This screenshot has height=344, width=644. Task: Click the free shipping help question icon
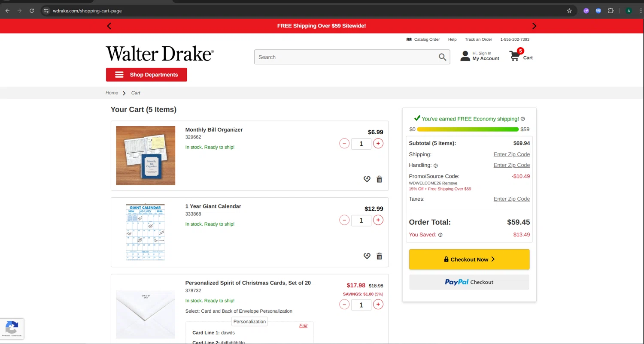(x=522, y=119)
